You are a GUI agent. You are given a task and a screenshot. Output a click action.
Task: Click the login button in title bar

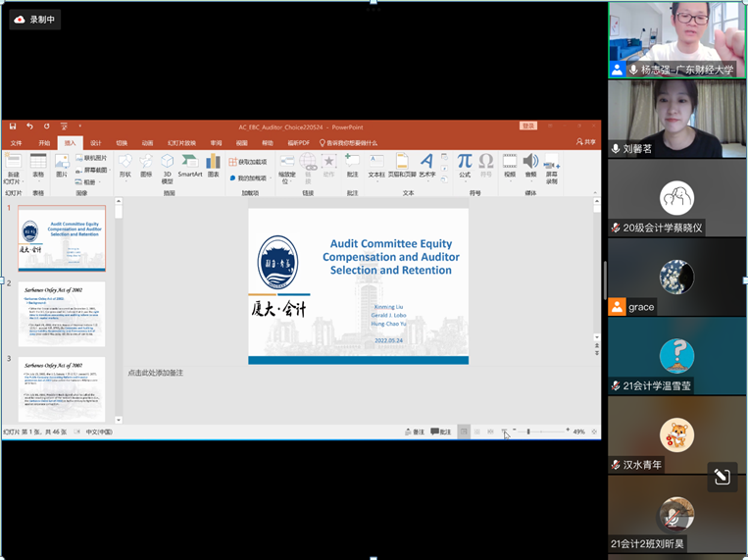528,126
